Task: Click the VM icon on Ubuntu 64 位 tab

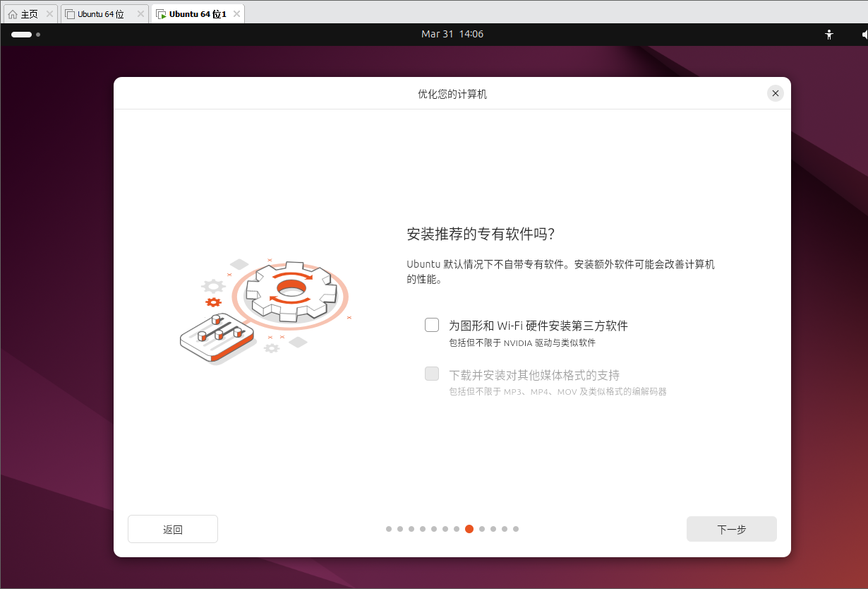Action: 70,14
